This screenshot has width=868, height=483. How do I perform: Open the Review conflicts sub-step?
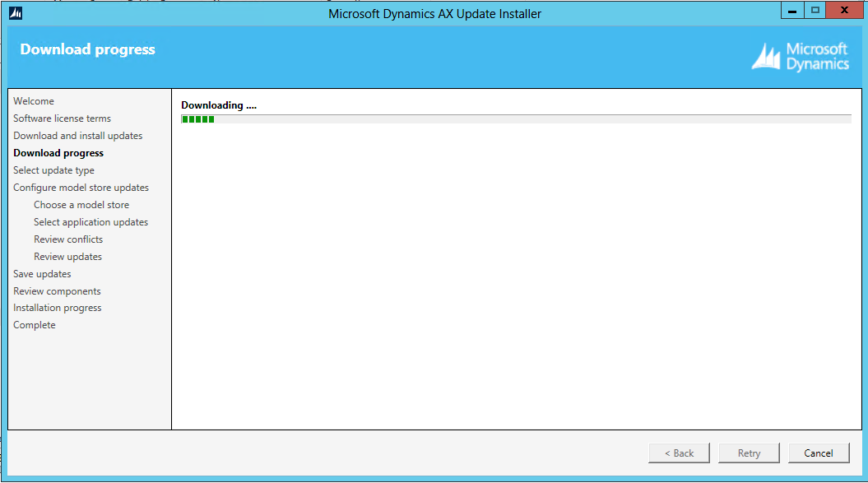(67, 239)
